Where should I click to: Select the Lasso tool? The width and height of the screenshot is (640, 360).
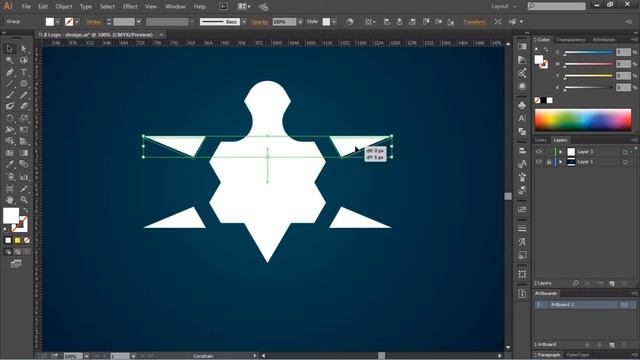(24, 60)
